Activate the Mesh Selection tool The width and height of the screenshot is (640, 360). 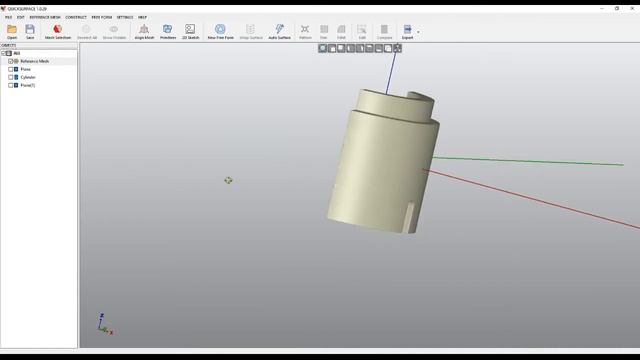coord(58,31)
